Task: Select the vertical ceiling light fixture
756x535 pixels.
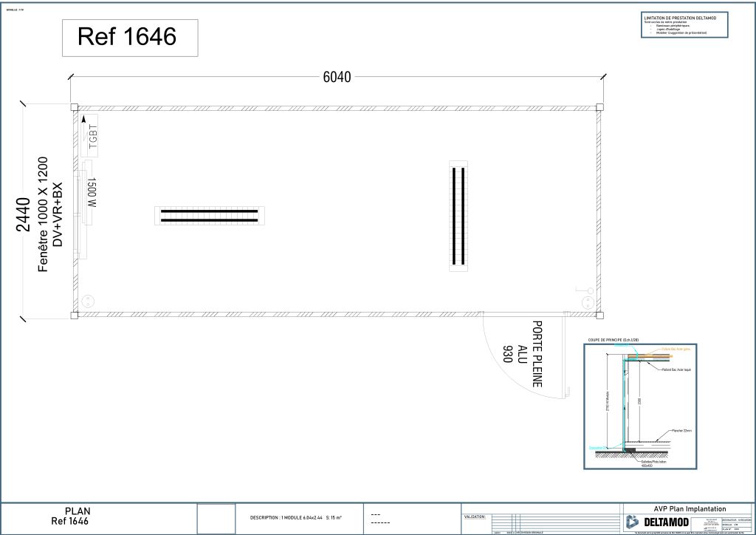Action: click(458, 217)
